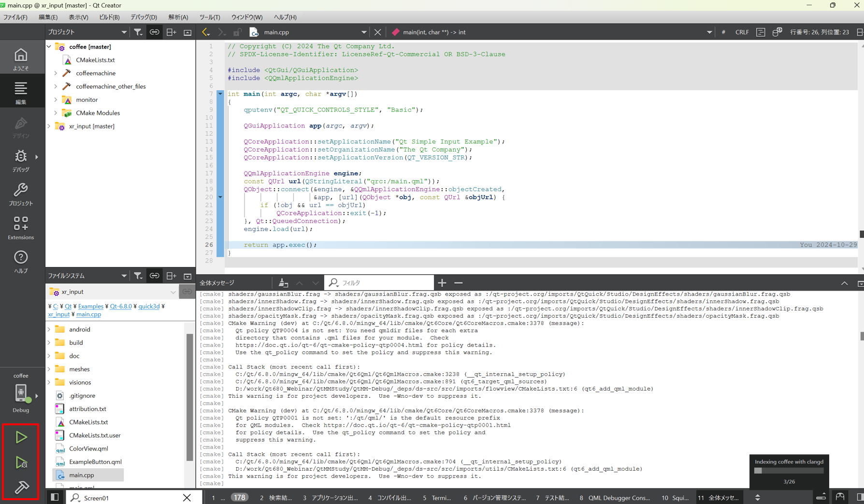Start debugging with the Debug Run button
The width and height of the screenshot is (864, 504).
(21, 462)
